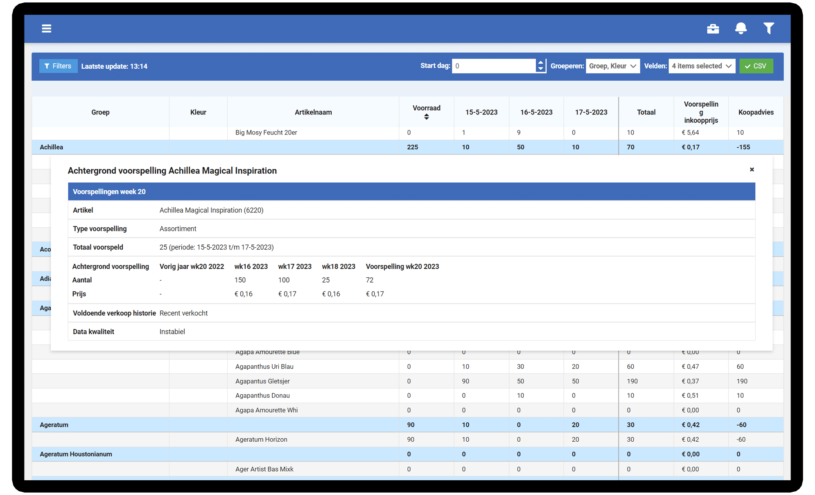
Task: Open notifications bell icon
Action: pyautogui.click(x=741, y=28)
